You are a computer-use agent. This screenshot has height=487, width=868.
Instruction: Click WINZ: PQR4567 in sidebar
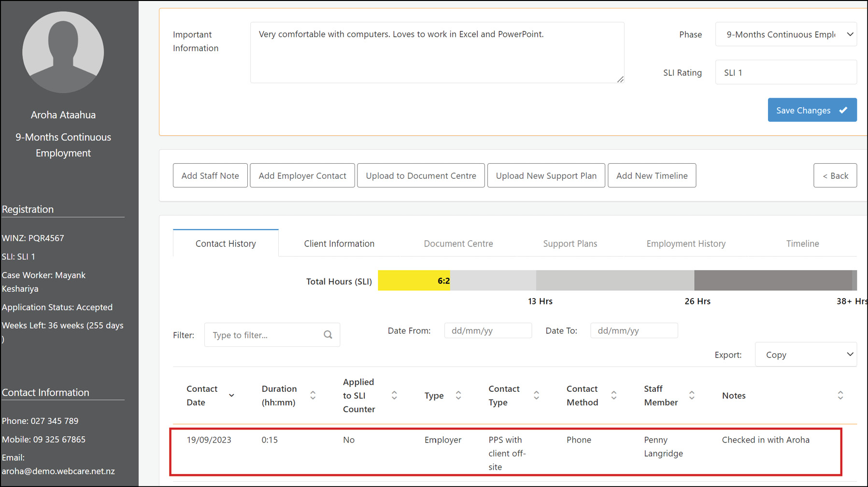(33, 238)
